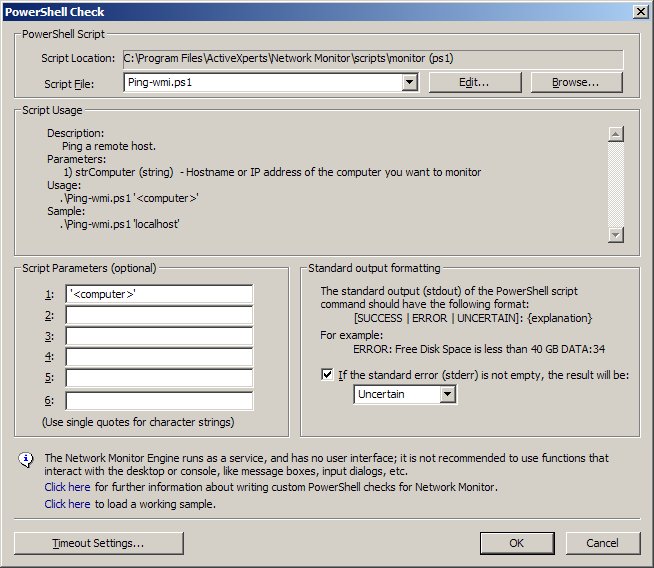Click the sample line .\Ping-wmi.ps1 'localhost'
The height and width of the screenshot is (568, 654).
pos(120,224)
